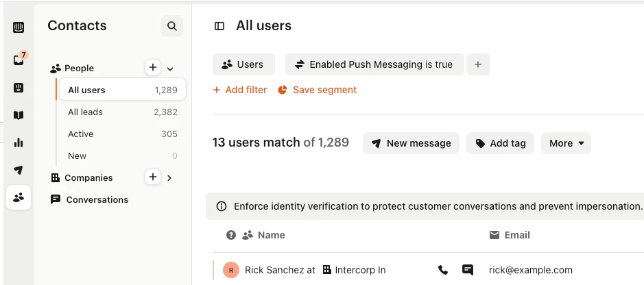Select the Active segment
Screen dimensions: 644x285
tap(122, 134)
